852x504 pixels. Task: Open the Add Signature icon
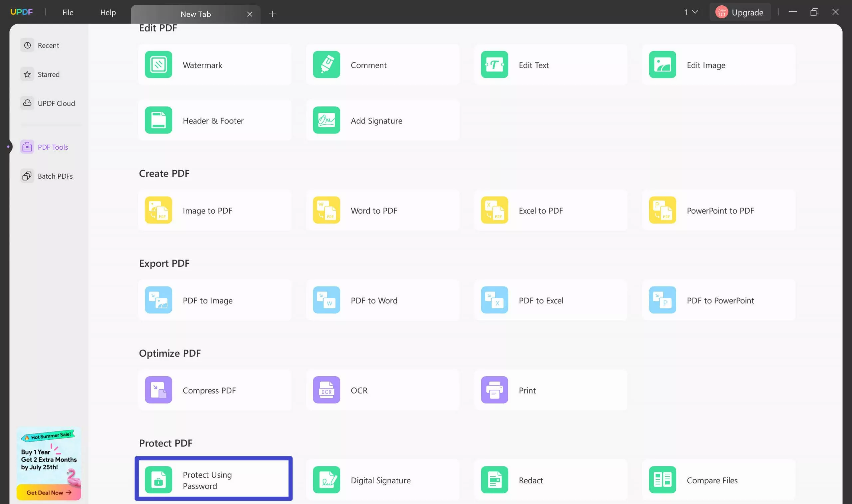pos(326,120)
